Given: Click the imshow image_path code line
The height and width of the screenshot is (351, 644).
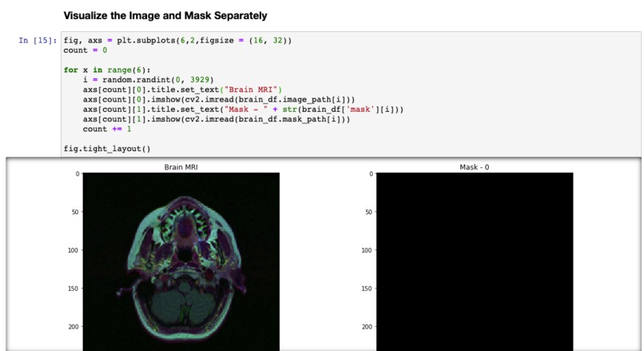Looking at the screenshot, I should pos(219,99).
